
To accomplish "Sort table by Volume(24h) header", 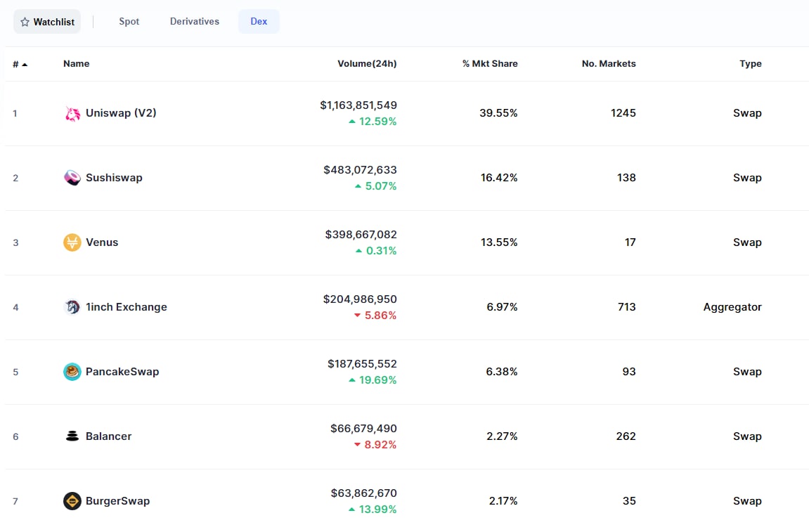I will pyautogui.click(x=367, y=64).
